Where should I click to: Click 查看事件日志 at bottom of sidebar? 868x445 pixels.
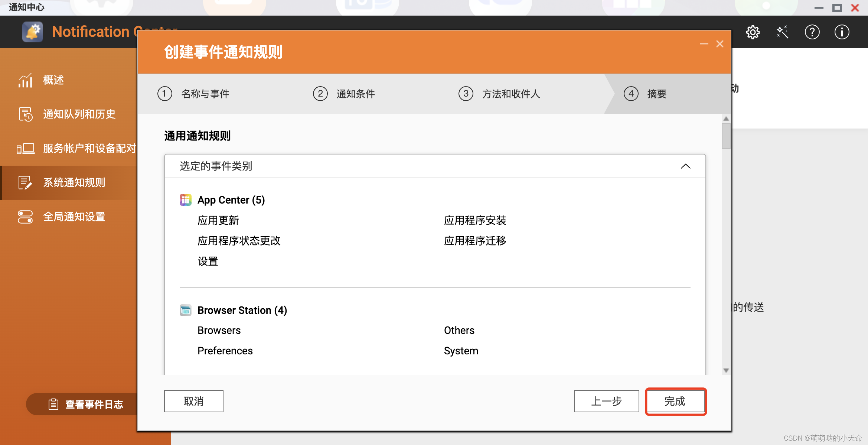pos(94,404)
